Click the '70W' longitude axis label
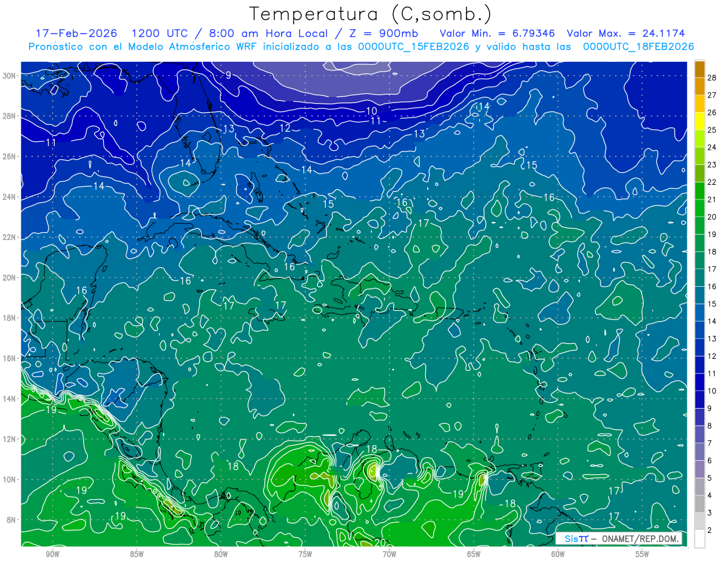This screenshot has width=728, height=562. pyautogui.click(x=389, y=554)
